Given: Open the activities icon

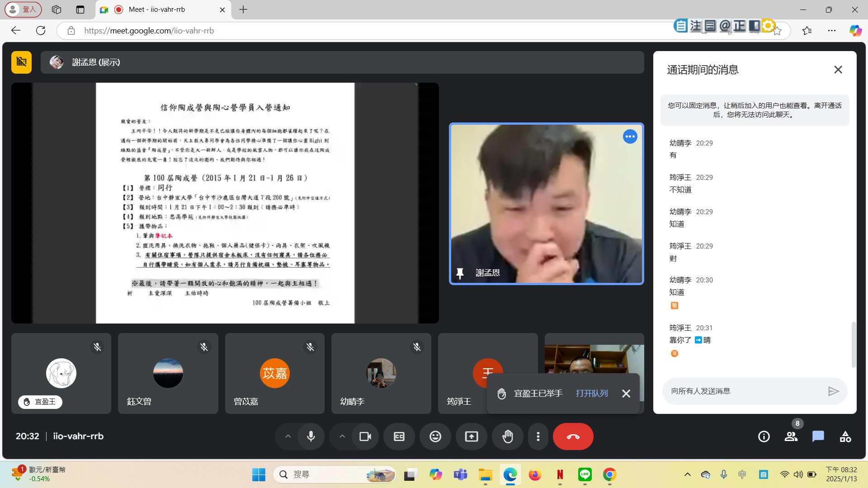Looking at the screenshot, I should (845, 436).
